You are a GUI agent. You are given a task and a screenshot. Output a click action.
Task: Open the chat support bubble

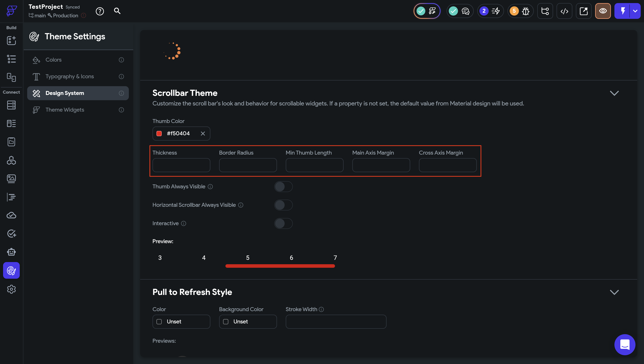[x=624, y=344]
